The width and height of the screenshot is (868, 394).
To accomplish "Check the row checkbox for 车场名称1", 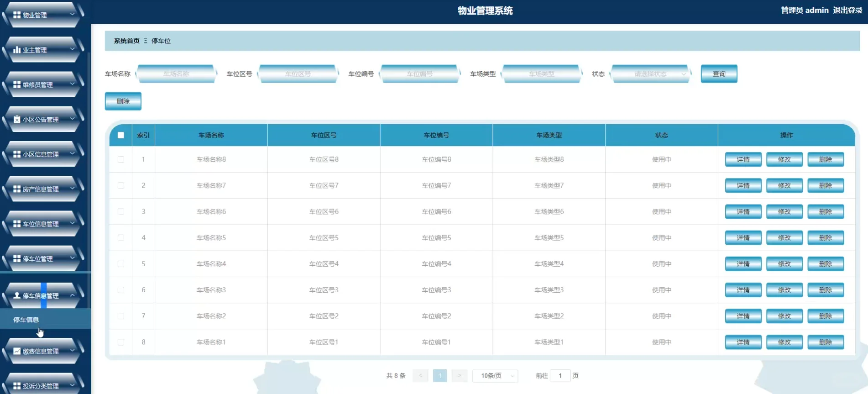I will (x=121, y=342).
